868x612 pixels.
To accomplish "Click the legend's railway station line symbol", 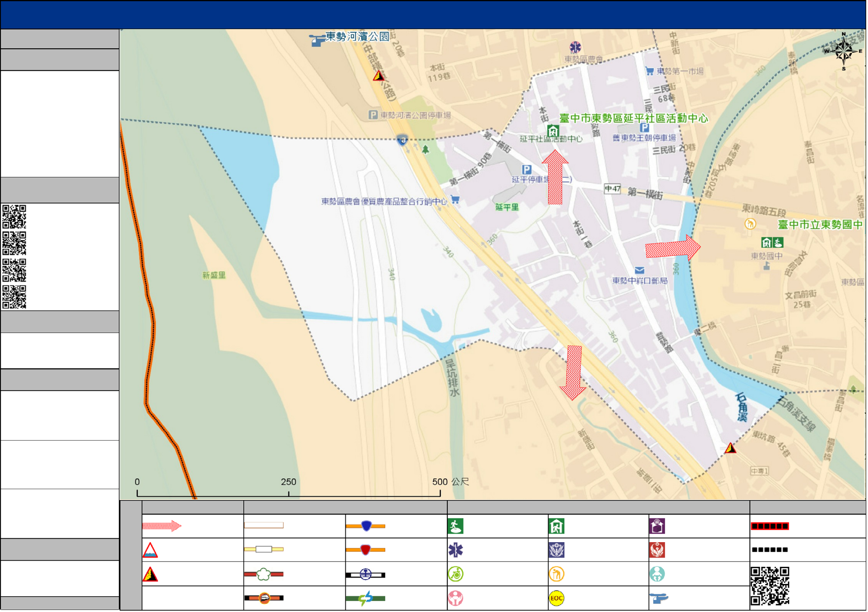I will (x=365, y=575).
